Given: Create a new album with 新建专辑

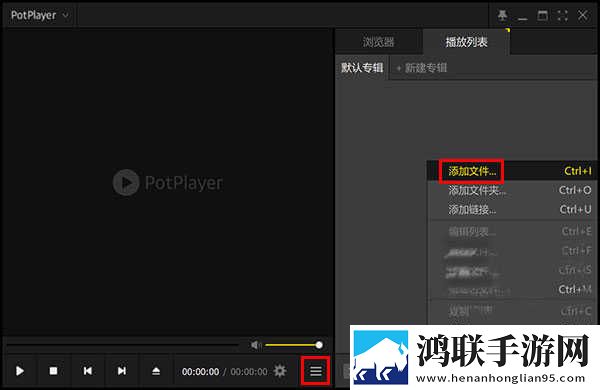Looking at the screenshot, I should 422,68.
